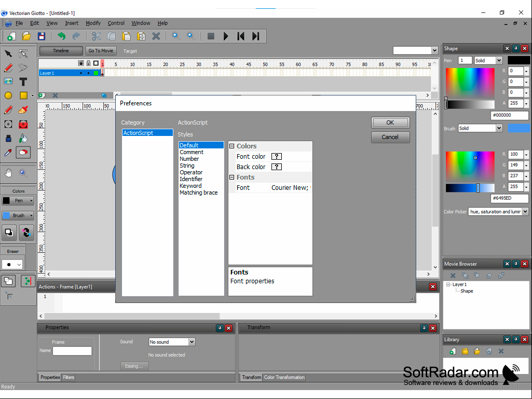Play the movie

(x=226, y=36)
